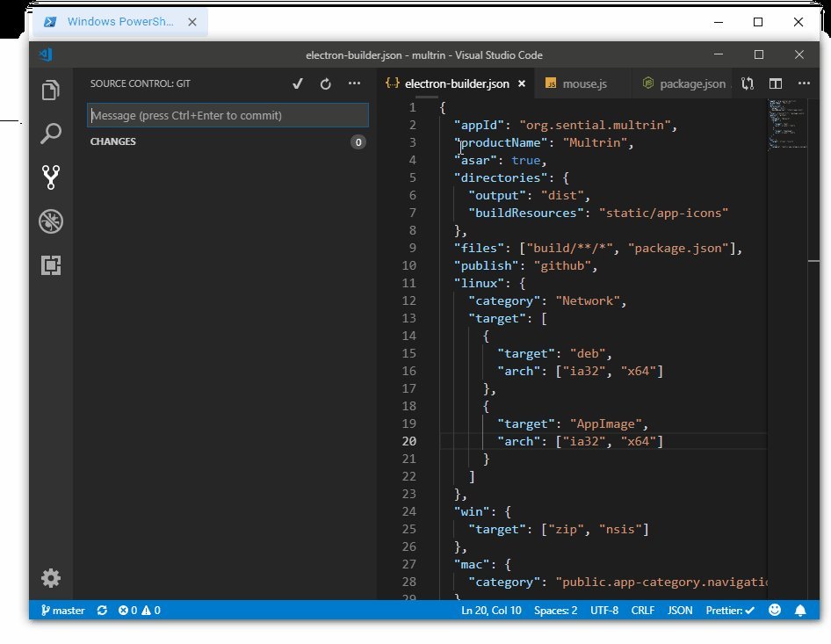Click the split editor icon

776,83
